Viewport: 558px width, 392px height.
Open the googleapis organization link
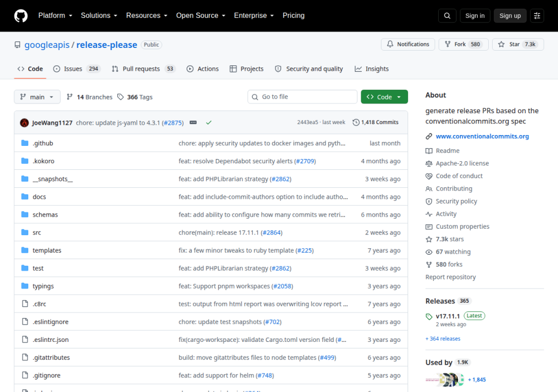pyautogui.click(x=47, y=45)
